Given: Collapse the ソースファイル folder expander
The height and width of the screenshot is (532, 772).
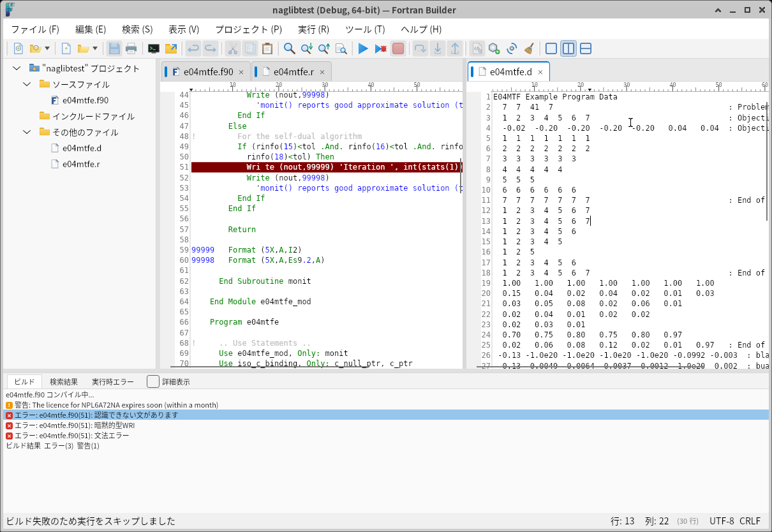Looking at the screenshot, I should tap(27, 84).
